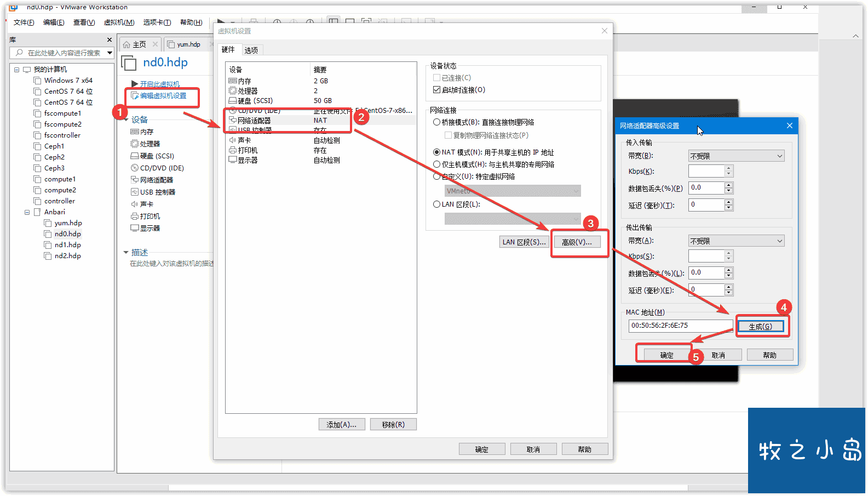The height and width of the screenshot is (496, 868).
Task: Click the compute2 VM icon in the library
Action: click(37, 190)
